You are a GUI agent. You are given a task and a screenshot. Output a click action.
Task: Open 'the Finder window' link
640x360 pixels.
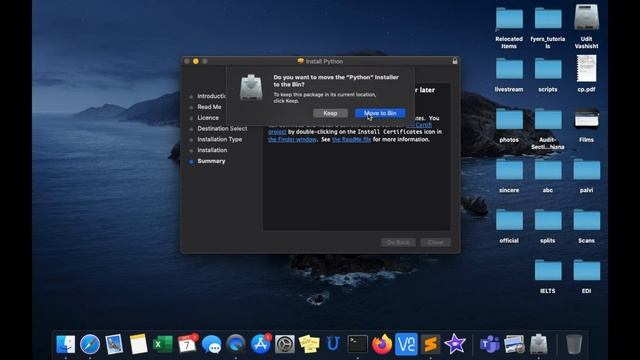292,140
